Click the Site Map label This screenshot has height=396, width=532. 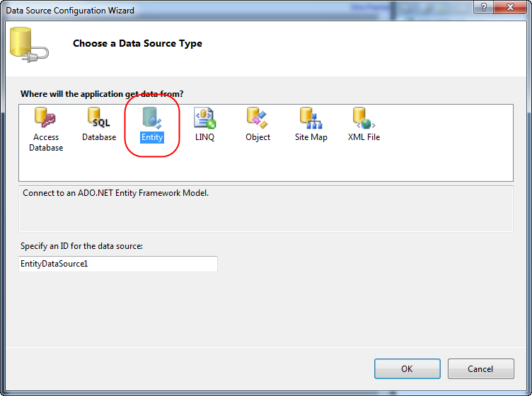click(311, 137)
